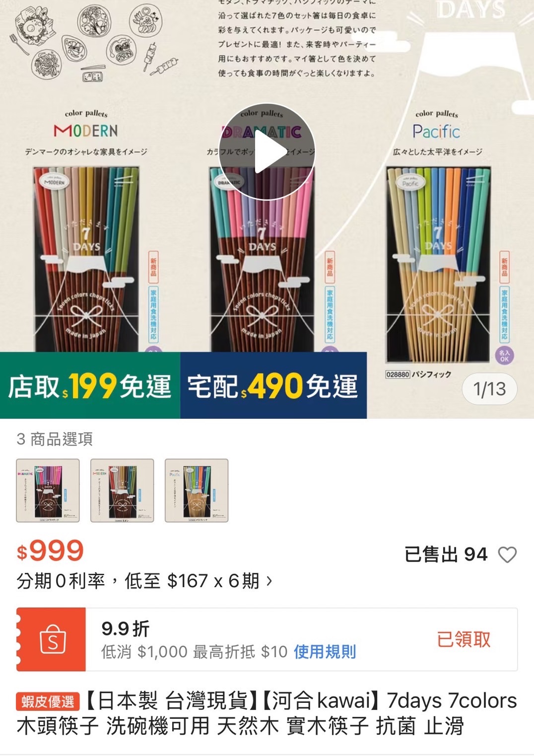Tap the 宅配 $490 免運 banner
This screenshot has height=756, width=534.
(273, 385)
